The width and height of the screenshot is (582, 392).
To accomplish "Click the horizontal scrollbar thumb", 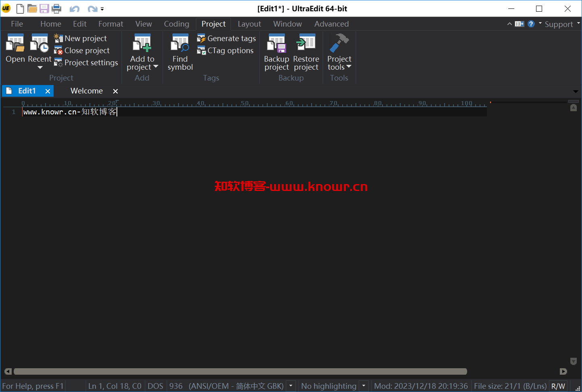I will pyautogui.click(x=240, y=371).
